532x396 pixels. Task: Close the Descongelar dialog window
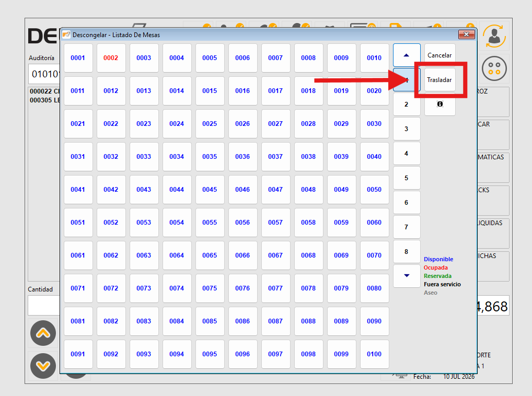[x=466, y=34]
